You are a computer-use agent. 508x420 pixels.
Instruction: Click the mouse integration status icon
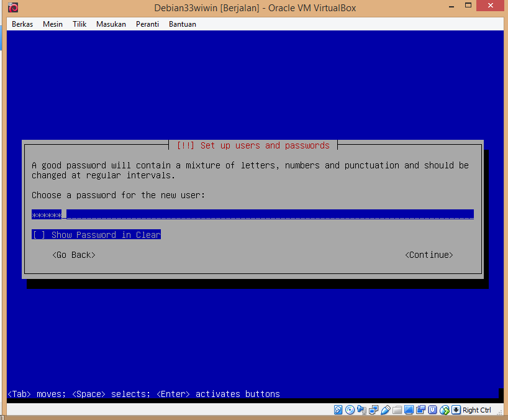click(445, 410)
